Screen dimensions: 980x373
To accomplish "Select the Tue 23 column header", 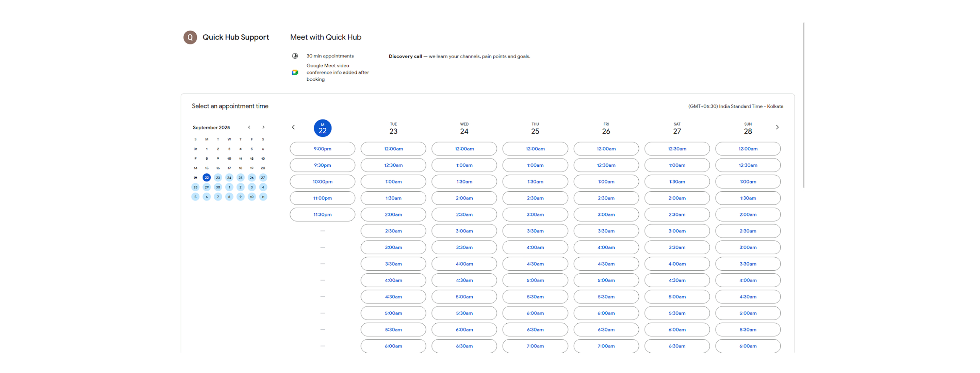I will (x=393, y=129).
